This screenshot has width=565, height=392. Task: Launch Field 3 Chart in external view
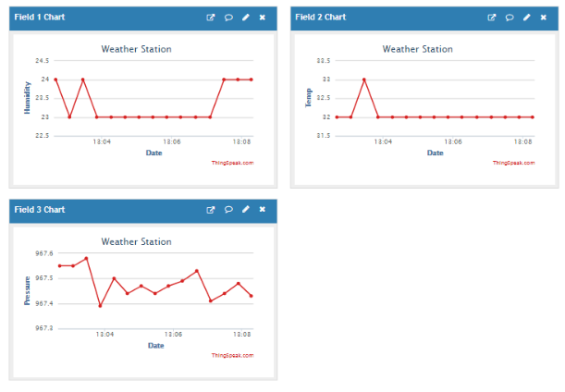pos(210,210)
